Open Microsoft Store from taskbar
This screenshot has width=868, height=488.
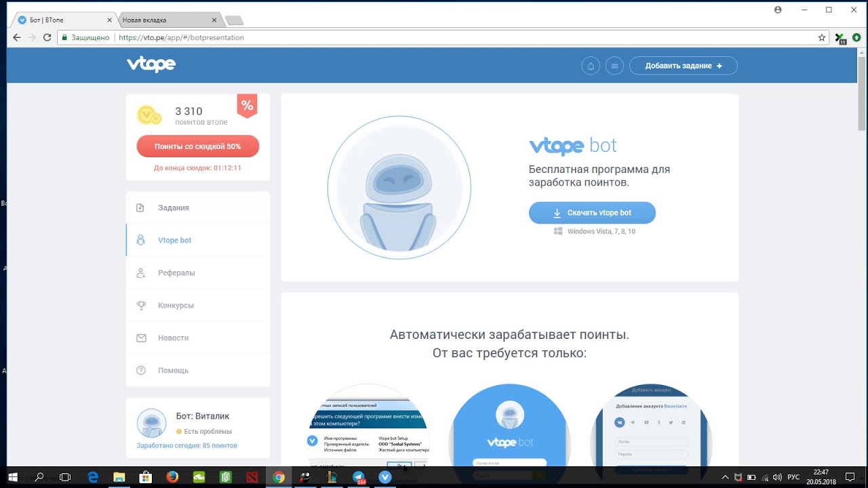(146, 477)
